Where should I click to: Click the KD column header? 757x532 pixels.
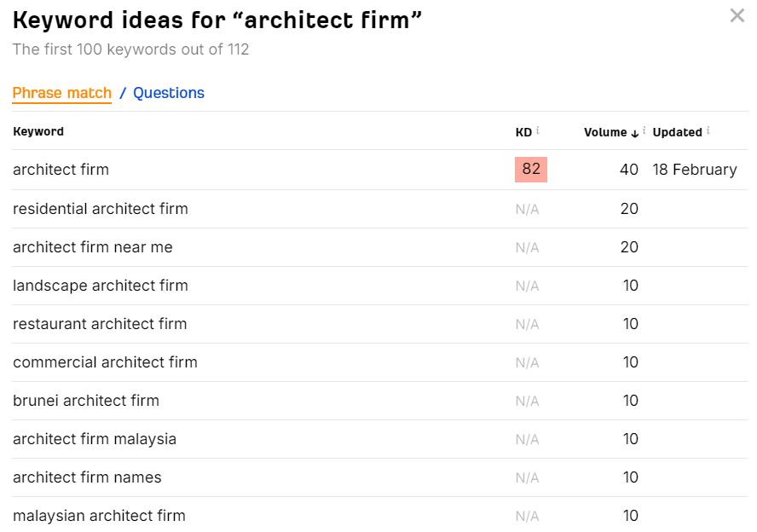point(523,132)
